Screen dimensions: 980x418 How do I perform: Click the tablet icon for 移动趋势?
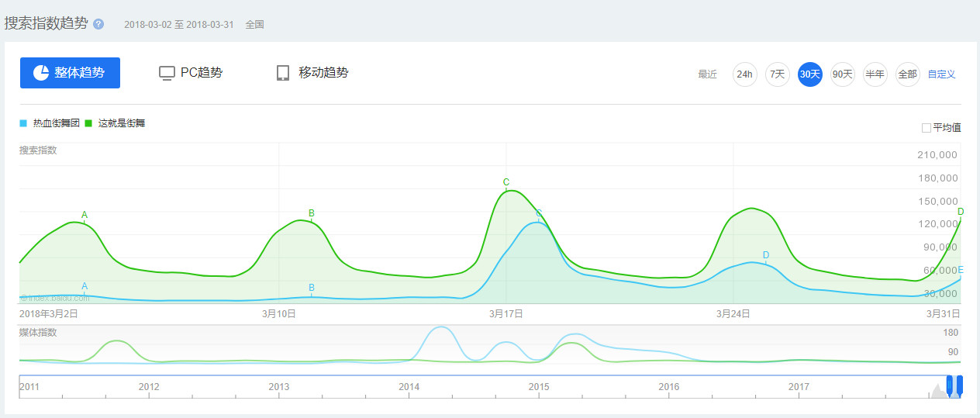pyautogui.click(x=283, y=73)
